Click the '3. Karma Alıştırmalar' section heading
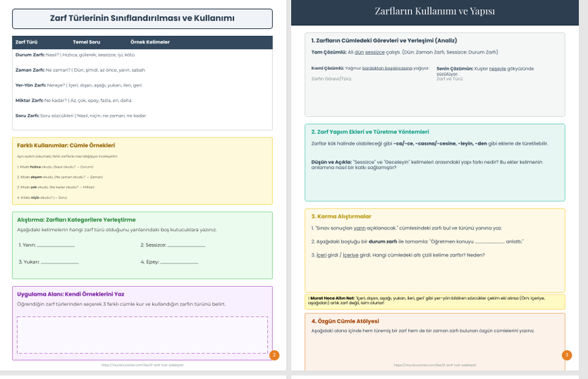Screen dimensions: 588x379 [341, 216]
